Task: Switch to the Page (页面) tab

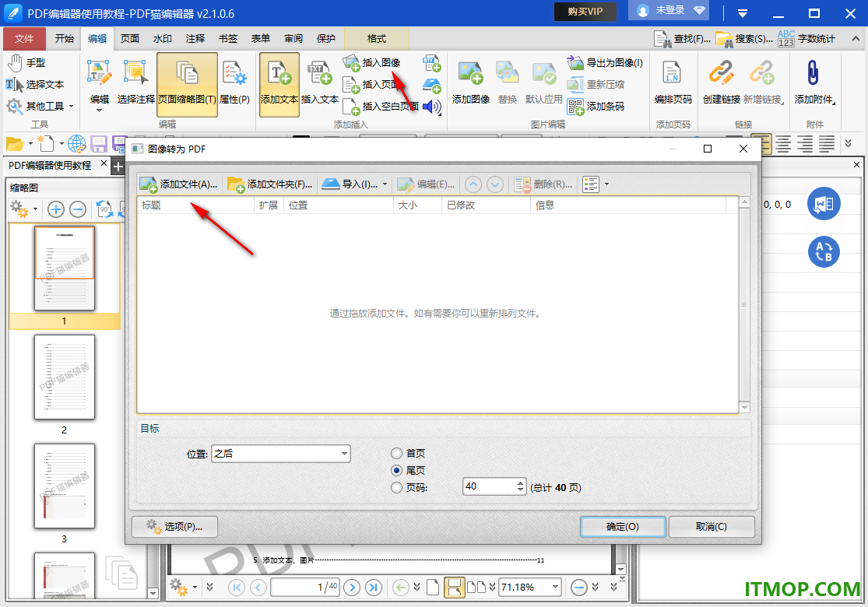Action: (130, 39)
